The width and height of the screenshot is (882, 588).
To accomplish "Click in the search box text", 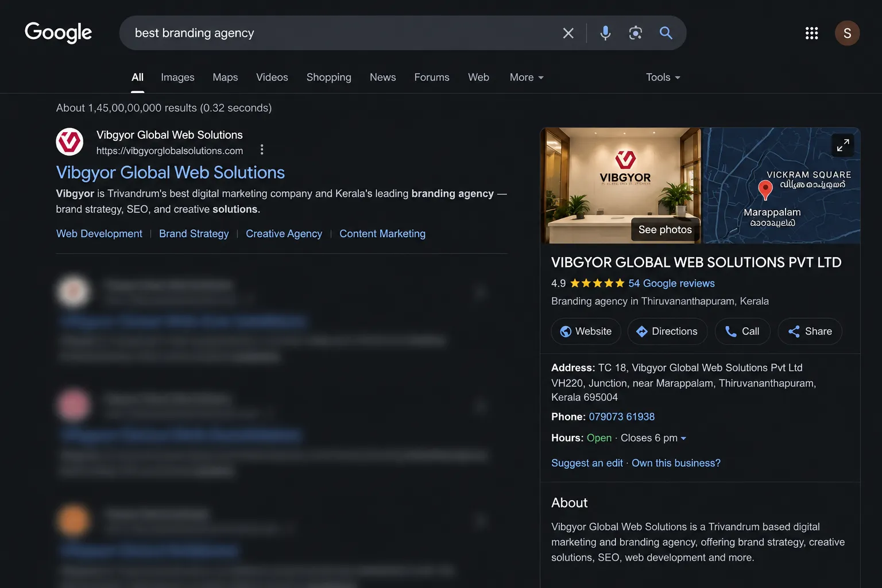I will pyautogui.click(x=194, y=33).
